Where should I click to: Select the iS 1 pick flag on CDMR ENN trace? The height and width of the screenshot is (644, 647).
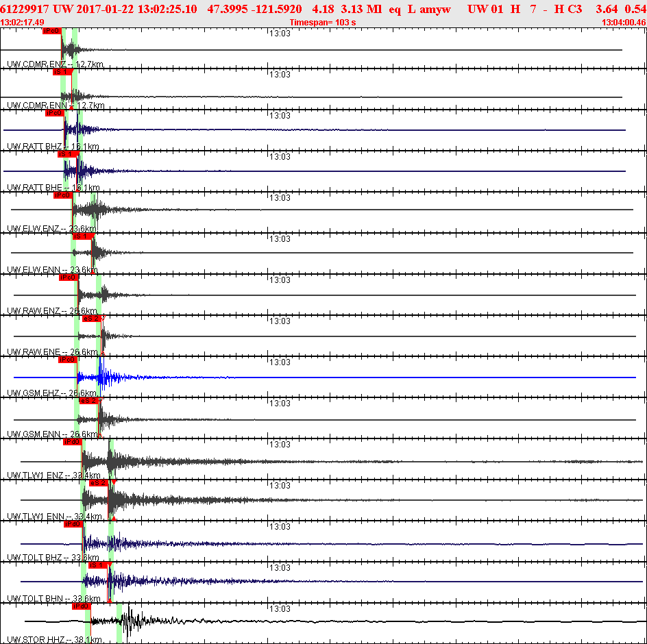(x=63, y=72)
